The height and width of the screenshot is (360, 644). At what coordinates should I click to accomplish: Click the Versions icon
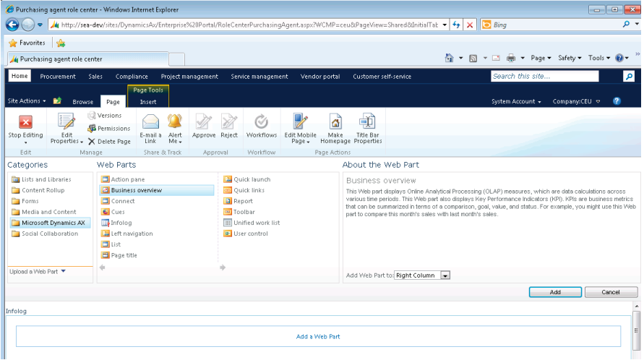pyautogui.click(x=92, y=116)
